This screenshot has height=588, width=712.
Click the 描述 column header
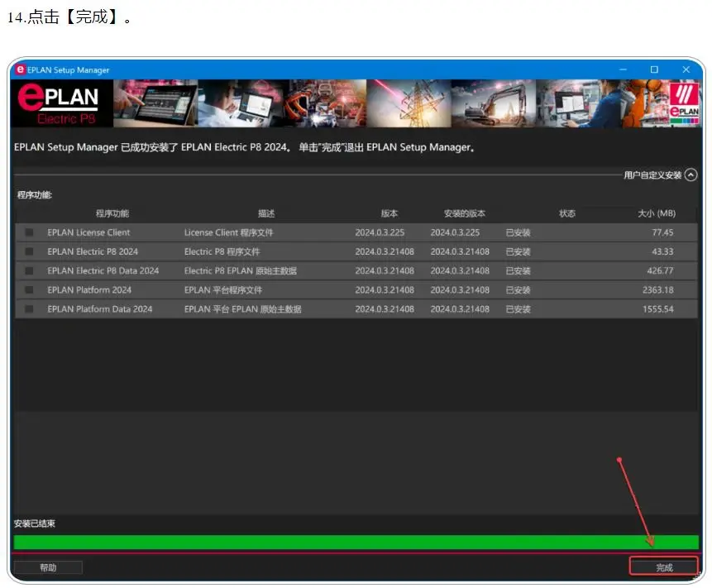pos(266,213)
